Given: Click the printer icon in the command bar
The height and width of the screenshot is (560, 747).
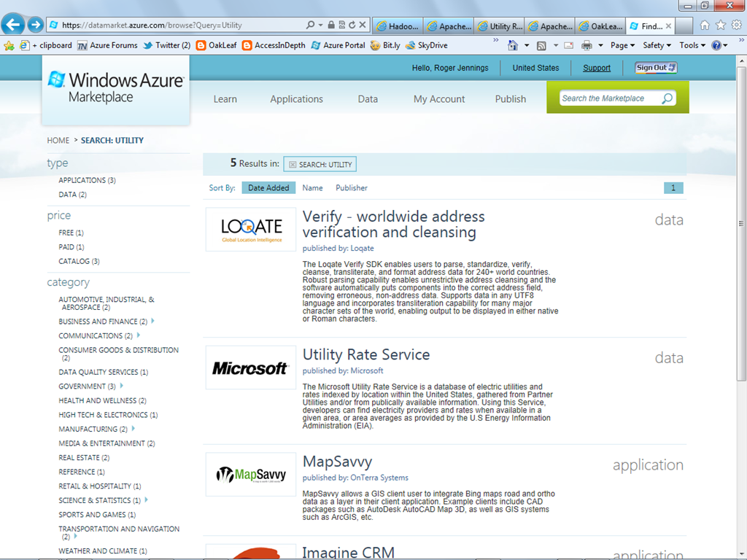Looking at the screenshot, I should pyautogui.click(x=587, y=45).
